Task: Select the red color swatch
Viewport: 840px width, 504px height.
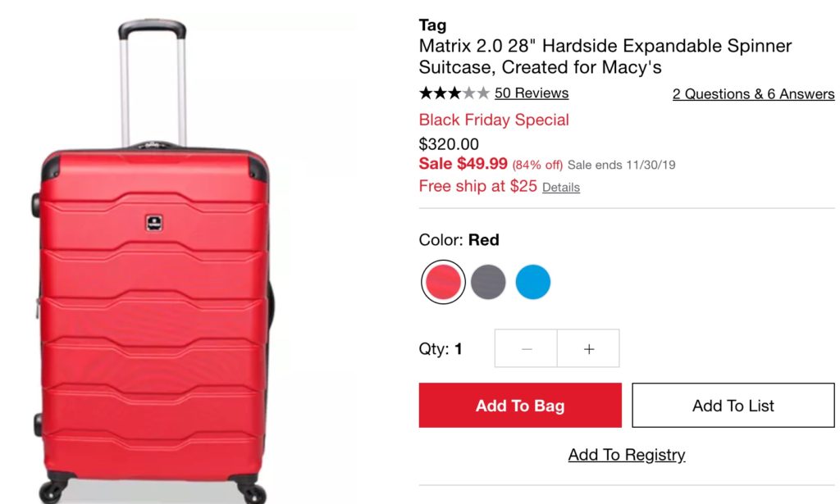Action: [443, 282]
